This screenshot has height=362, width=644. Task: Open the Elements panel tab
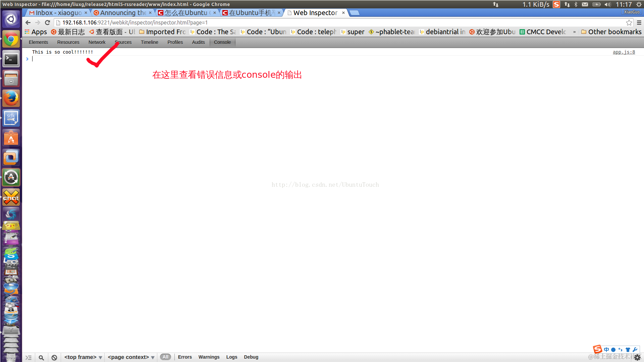[x=38, y=42]
